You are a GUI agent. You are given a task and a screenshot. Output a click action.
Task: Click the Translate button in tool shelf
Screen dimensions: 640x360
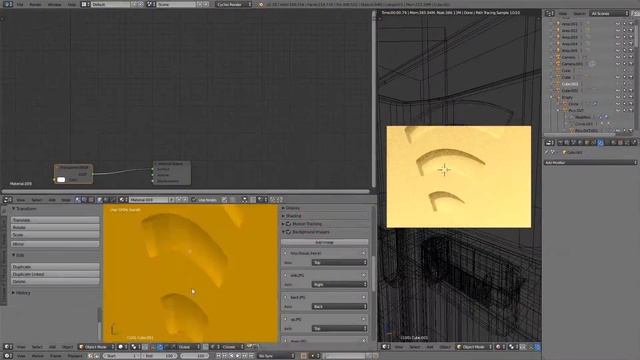pyautogui.click(x=55, y=220)
